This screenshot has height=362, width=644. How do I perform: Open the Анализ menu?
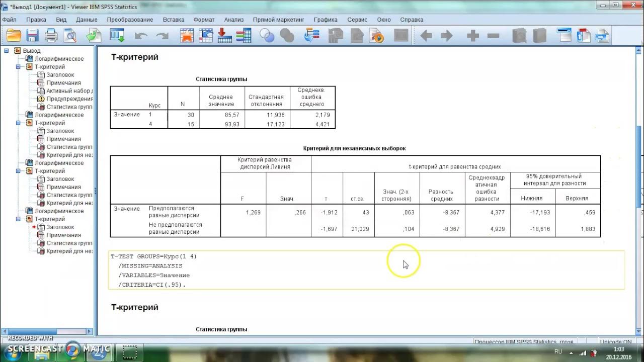point(234,20)
